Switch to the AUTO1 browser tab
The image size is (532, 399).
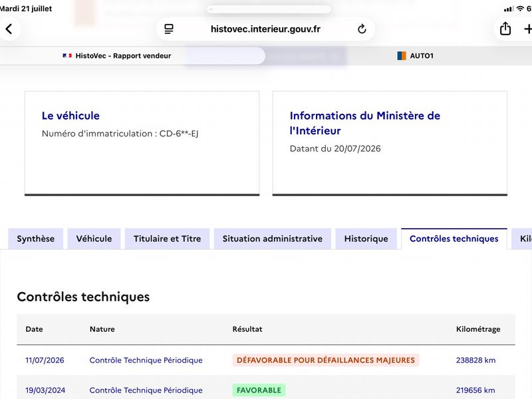pyautogui.click(x=415, y=56)
